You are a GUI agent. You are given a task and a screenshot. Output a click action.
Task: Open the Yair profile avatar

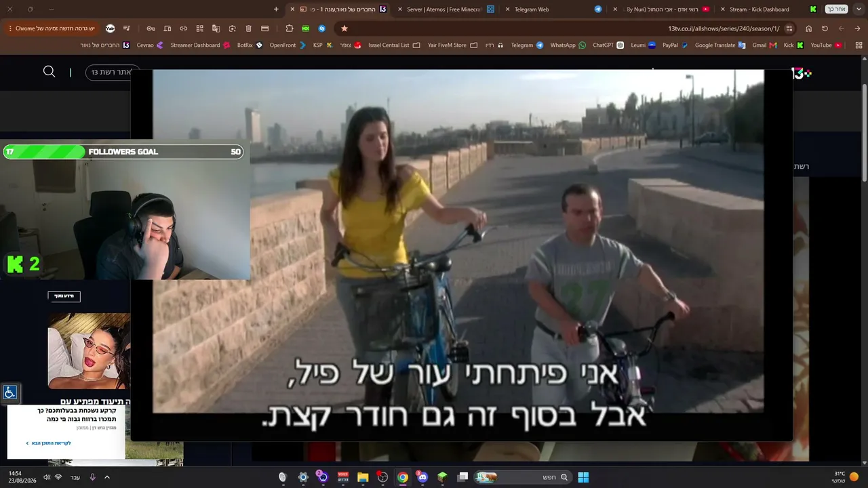(110, 28)
